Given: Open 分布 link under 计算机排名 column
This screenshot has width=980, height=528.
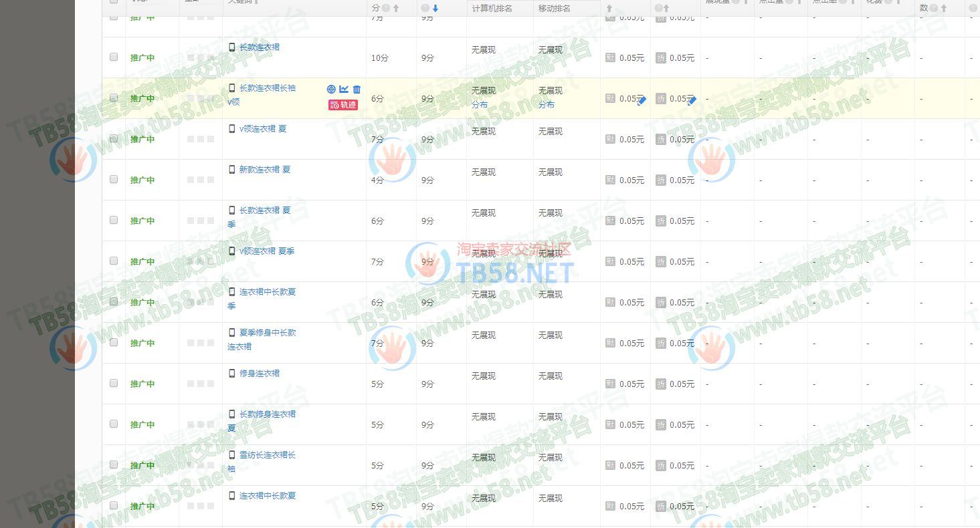Looking at the screenshot, I should pos(480,105).
